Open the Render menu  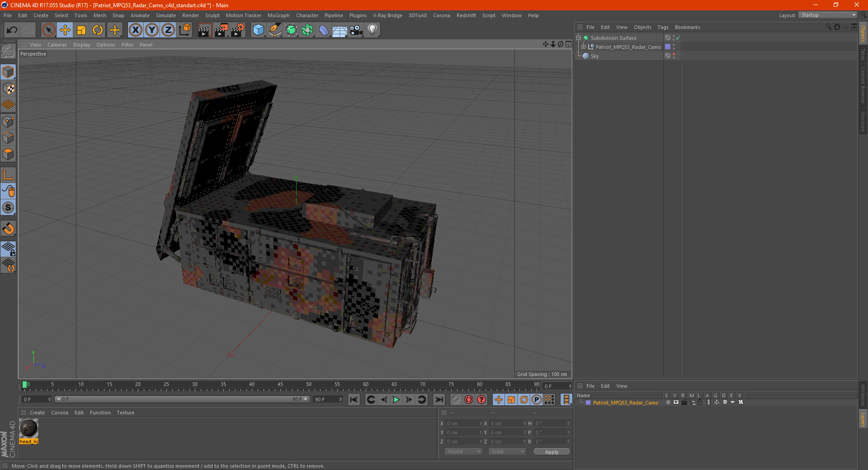coord(190,15)
